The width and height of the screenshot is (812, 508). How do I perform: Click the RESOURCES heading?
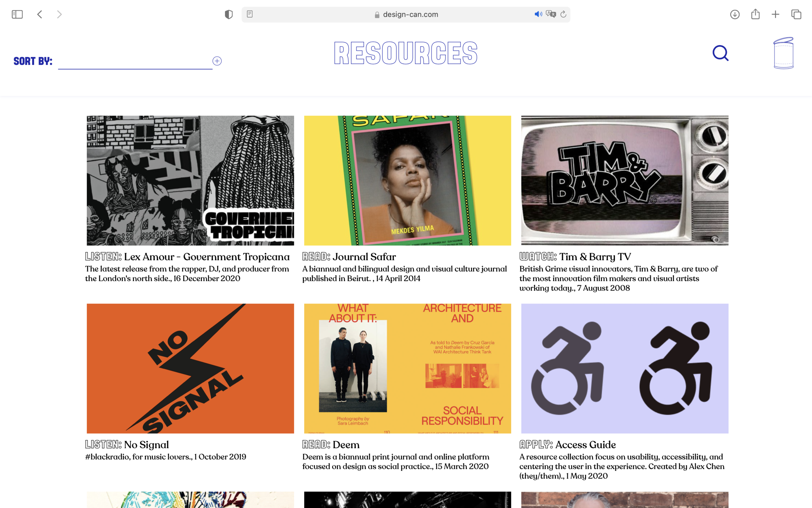pos(406,53)
